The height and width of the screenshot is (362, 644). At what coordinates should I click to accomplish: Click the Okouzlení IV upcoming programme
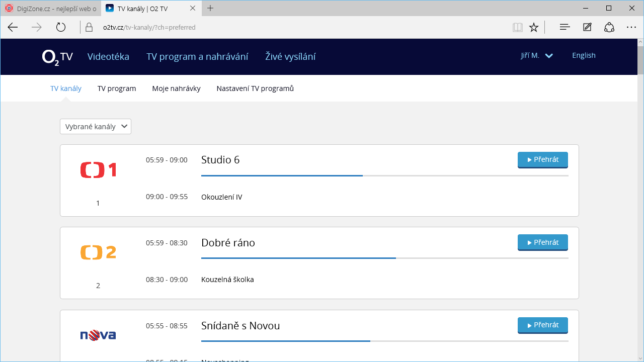point(221,197)
